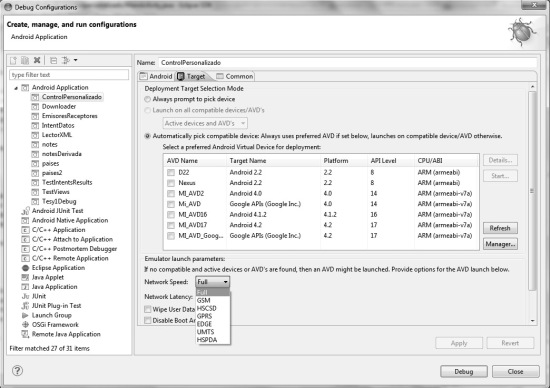Enable Wipe User Data checkbox
This screenshot has height=388, width=550.
(x=148, y=309)
